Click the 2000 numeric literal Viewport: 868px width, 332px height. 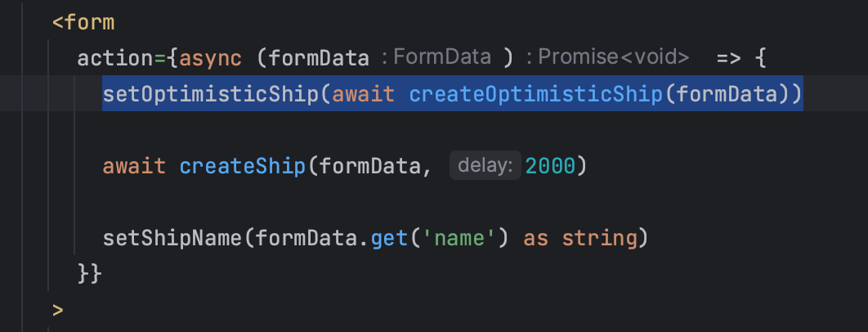pos(550,166)
